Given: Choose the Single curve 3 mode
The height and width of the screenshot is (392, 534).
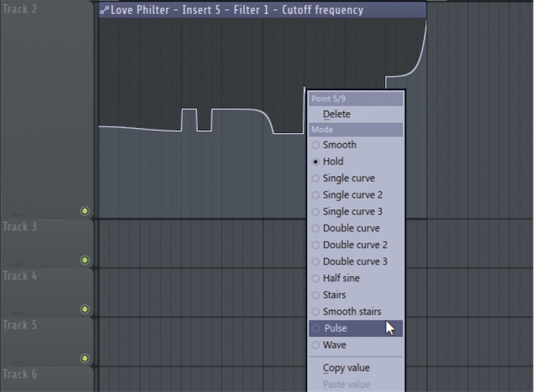Looking at the screenshot, I should pos(356,212).
